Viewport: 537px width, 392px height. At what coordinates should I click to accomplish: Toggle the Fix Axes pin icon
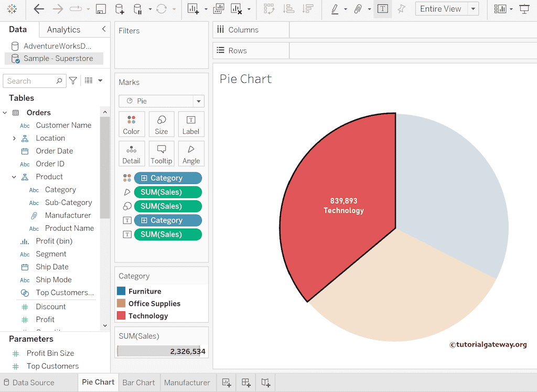pos(401,9)
